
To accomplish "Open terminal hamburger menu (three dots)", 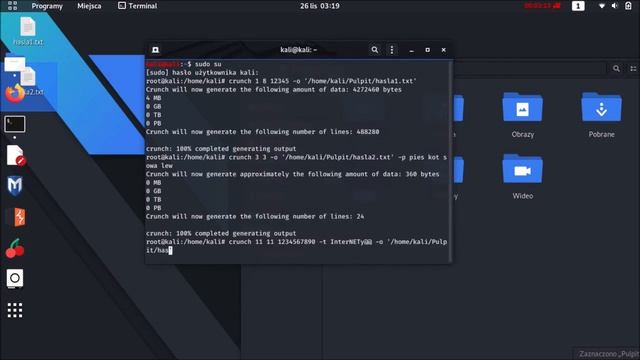I will [x=392, y=50].
